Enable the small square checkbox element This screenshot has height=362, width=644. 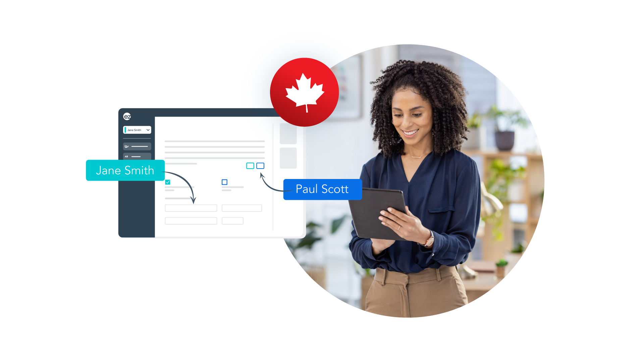(x=224, y=182)
